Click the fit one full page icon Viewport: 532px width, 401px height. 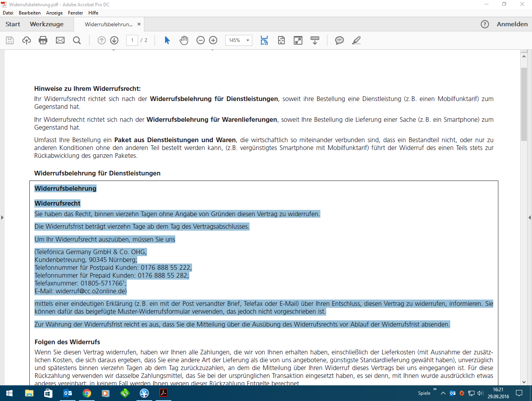click(281, 40)
